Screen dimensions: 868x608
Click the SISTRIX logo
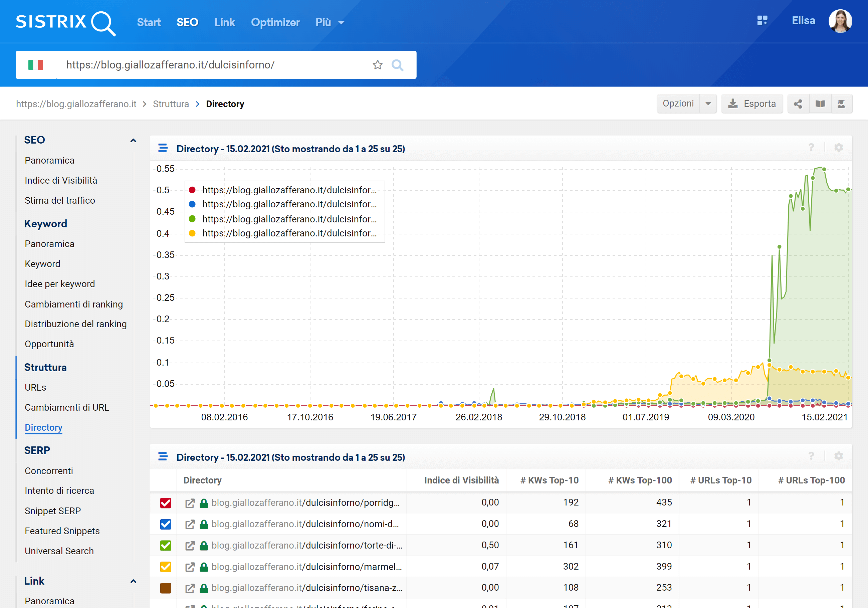(x=65, y=23)
